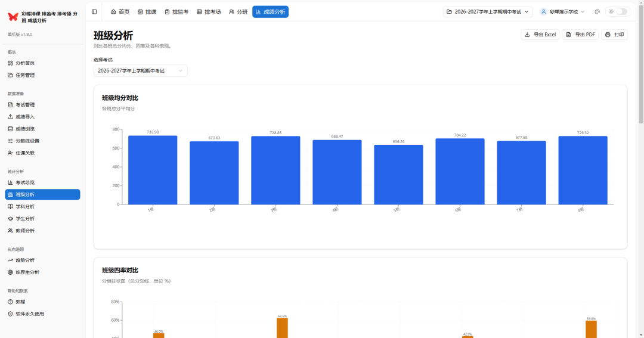Viewport: 644px width, 338px height.
Task: Open the 选择考试 combo box
Action: click(x=141, y=70)
